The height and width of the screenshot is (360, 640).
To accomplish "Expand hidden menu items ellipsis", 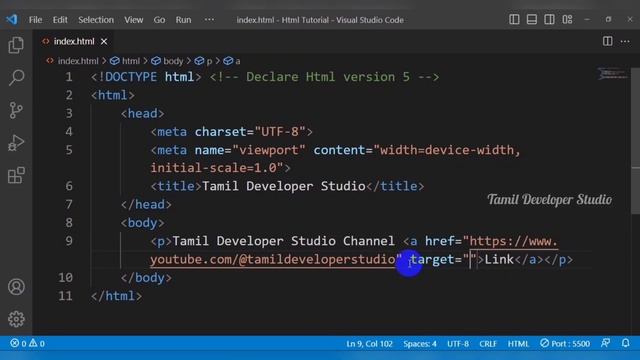I will (x=209, y=20).
